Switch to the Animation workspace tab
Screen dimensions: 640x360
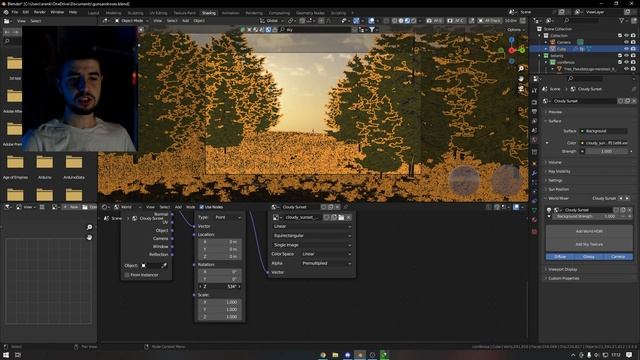(x=231, y=13)
